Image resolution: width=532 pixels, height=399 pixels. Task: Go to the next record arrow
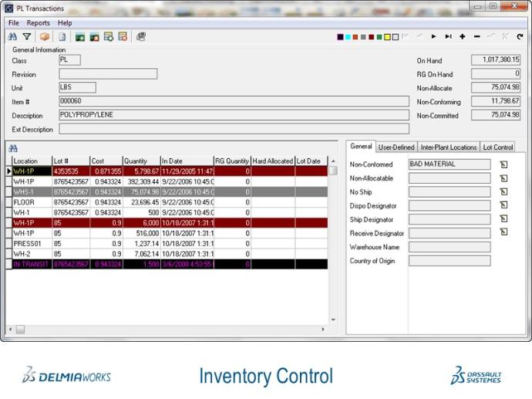(433, 36)
